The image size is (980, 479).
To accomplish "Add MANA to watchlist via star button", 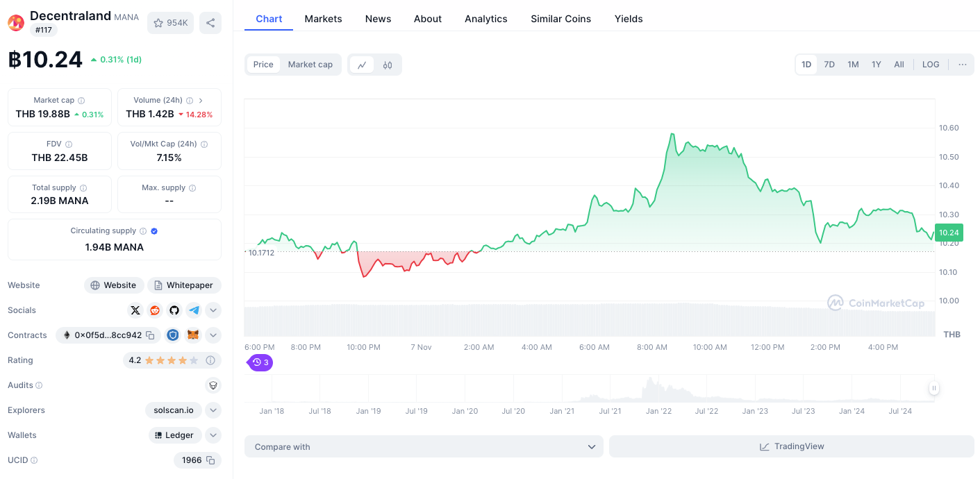I will point(170,23).
